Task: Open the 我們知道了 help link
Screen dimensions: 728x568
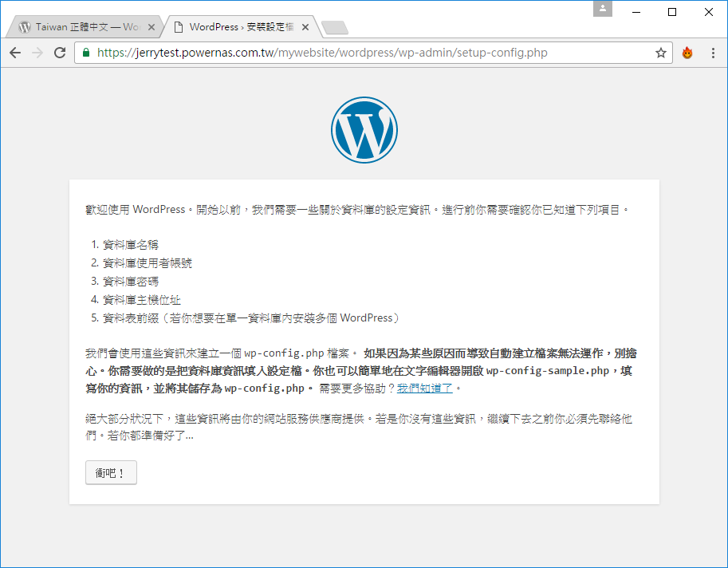Action: [x=425, y=389]
